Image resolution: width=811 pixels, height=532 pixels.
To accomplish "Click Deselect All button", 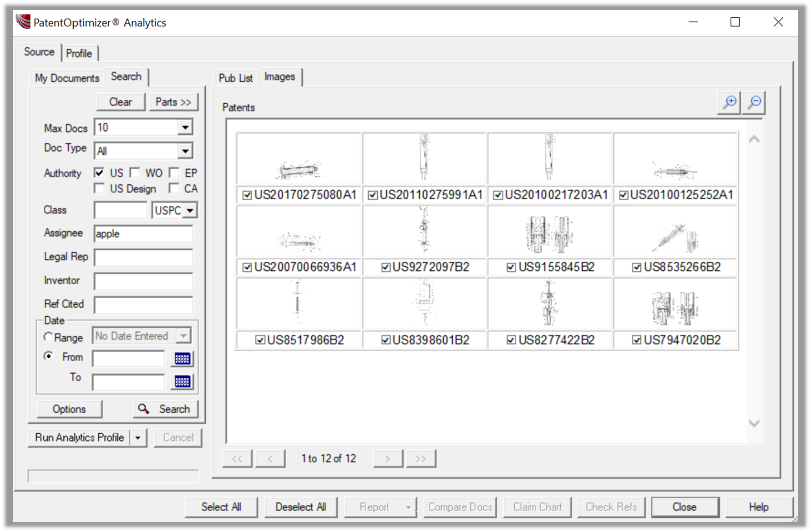I will [301, 507].
